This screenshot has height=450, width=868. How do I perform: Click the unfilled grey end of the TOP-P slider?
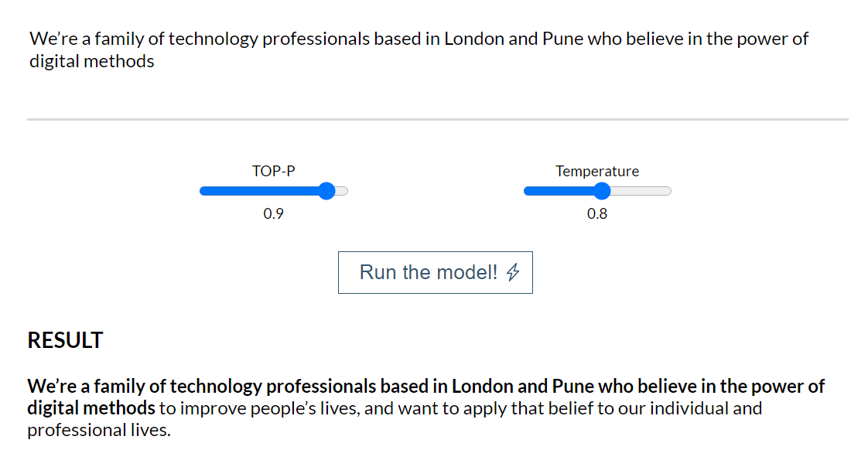[342, 191]
